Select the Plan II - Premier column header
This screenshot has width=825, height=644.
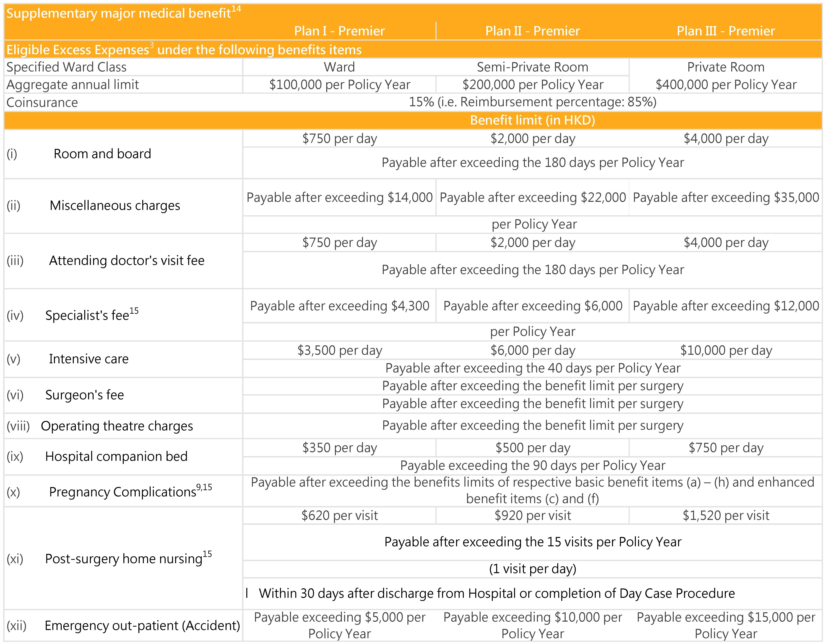click(x=532, y=31)
